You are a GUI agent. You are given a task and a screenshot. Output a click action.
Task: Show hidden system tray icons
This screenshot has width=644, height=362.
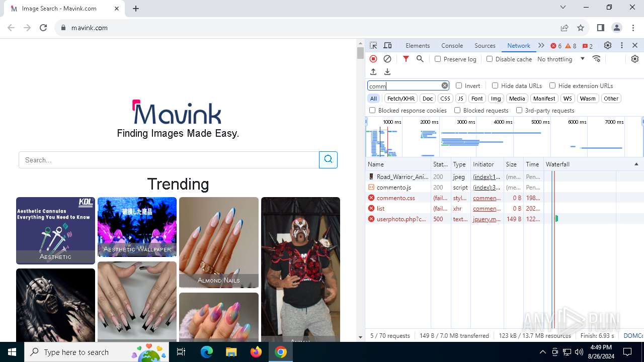tap(542, 352)
